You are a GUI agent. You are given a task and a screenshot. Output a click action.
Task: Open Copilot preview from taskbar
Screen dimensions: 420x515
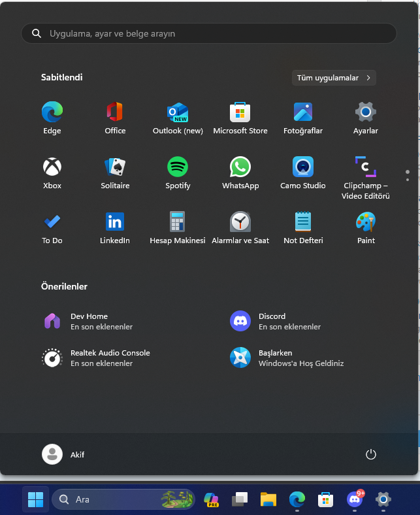(x=212, y=499)
